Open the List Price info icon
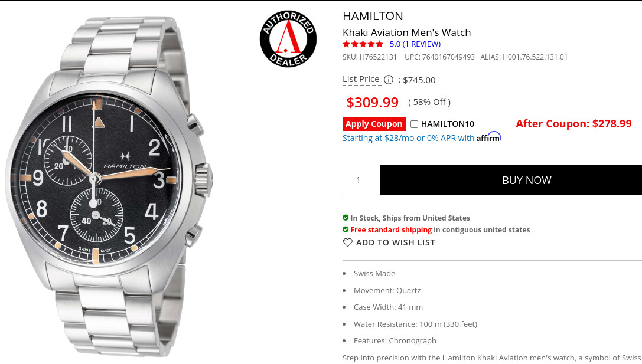 [x=389, y=80]
